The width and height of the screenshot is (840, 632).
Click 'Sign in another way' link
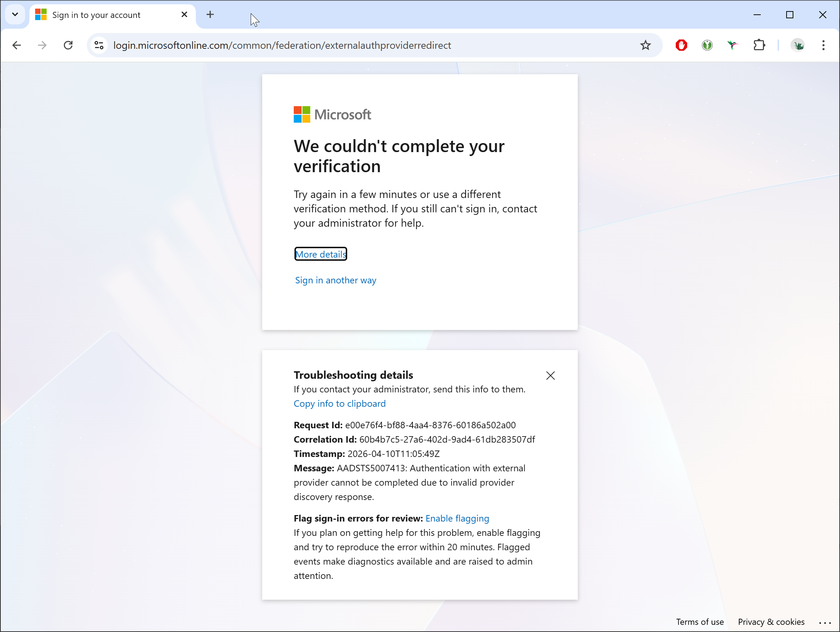click(x=335, y=280)
